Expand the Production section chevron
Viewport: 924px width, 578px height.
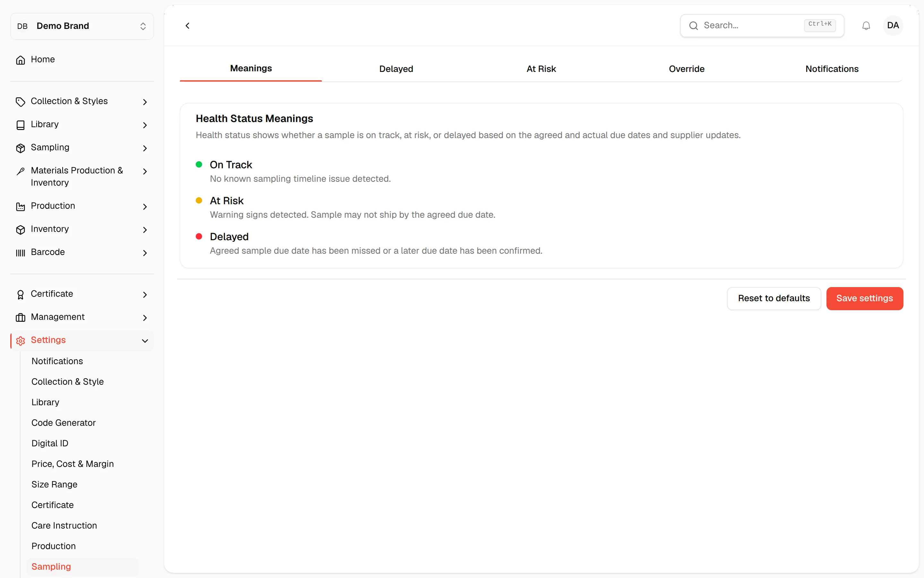(x=145, y=206)
